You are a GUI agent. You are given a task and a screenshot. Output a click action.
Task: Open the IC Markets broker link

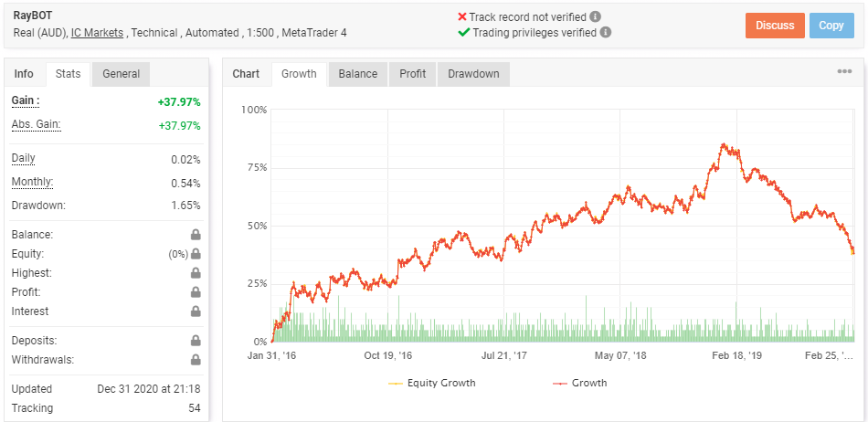click(97, 33)
